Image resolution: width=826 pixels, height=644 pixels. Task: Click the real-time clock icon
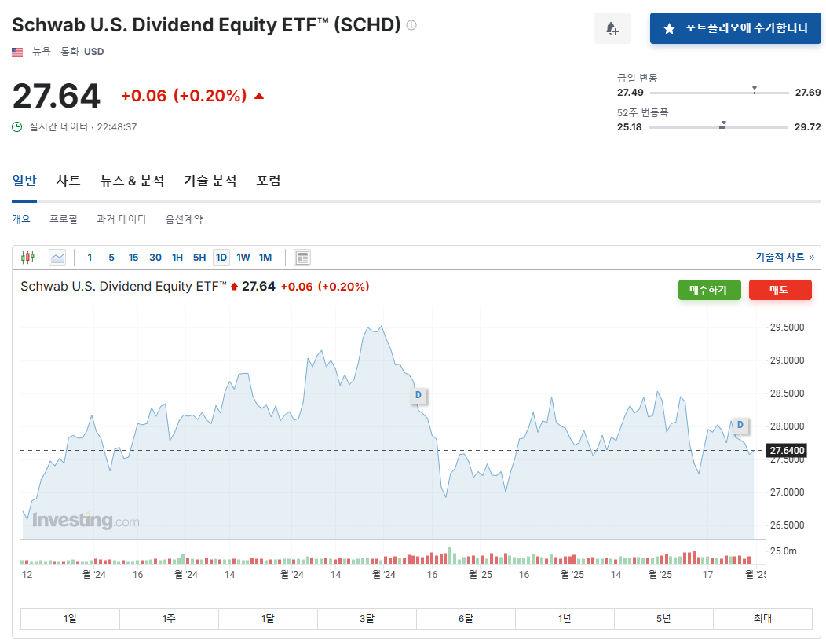click(x=17, y=126)
